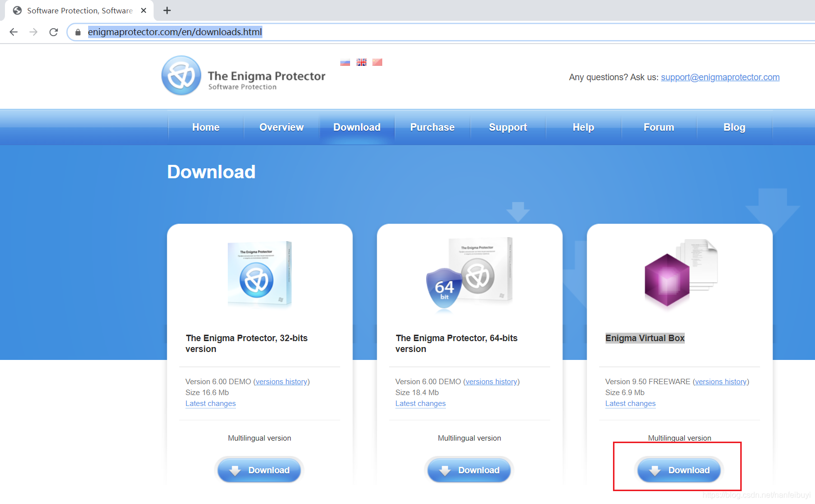This screenshot has width=815, height=504.
Task: Click the 'Enigma Virtual Box' highlighted title
Action: coord(645,338)
